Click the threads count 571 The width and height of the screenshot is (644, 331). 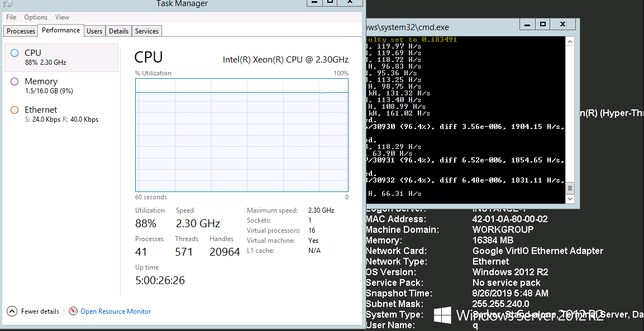tap(184, 252)
